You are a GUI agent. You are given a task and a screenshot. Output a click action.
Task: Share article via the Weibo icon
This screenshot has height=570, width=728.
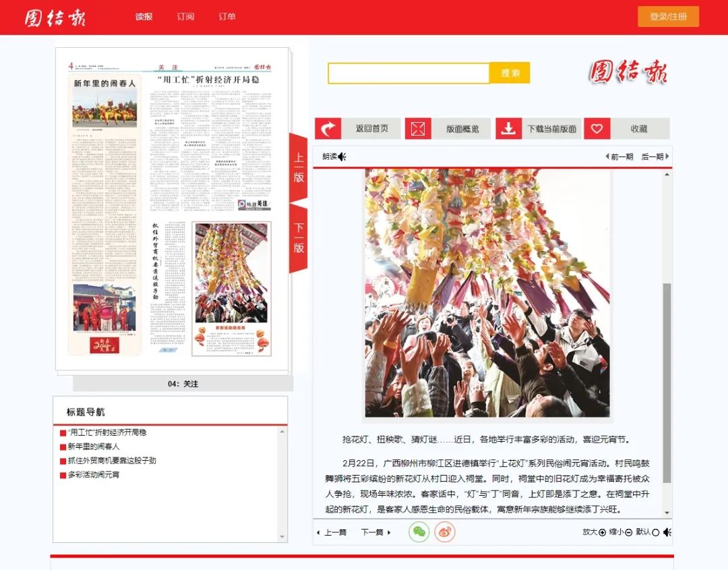click(444, 532)
